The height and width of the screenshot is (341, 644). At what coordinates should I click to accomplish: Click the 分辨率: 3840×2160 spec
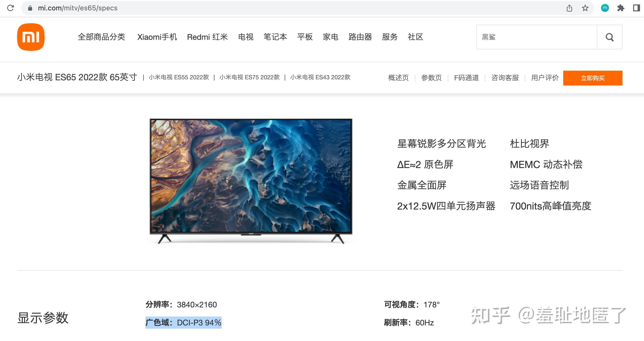[181, 305]
